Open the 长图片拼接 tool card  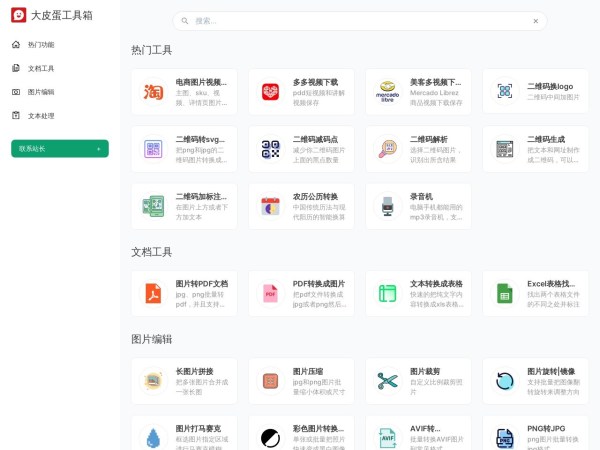pos(184,381)
